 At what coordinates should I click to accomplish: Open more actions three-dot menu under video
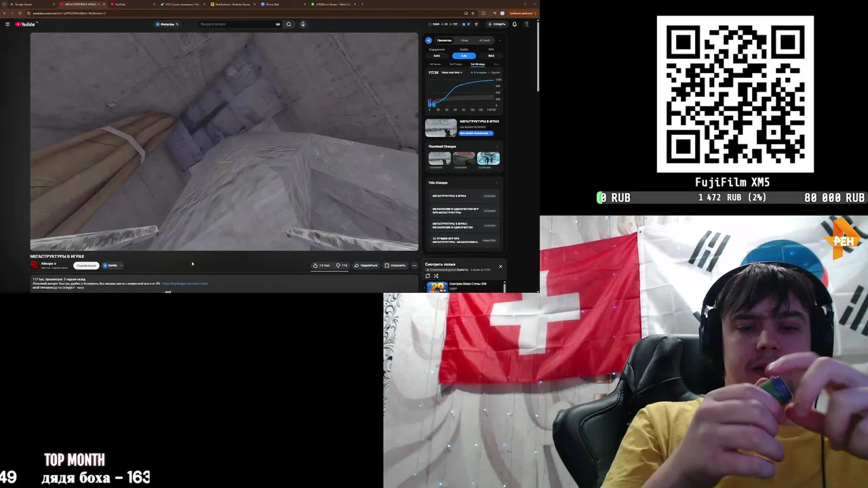[x=414, y=266]
